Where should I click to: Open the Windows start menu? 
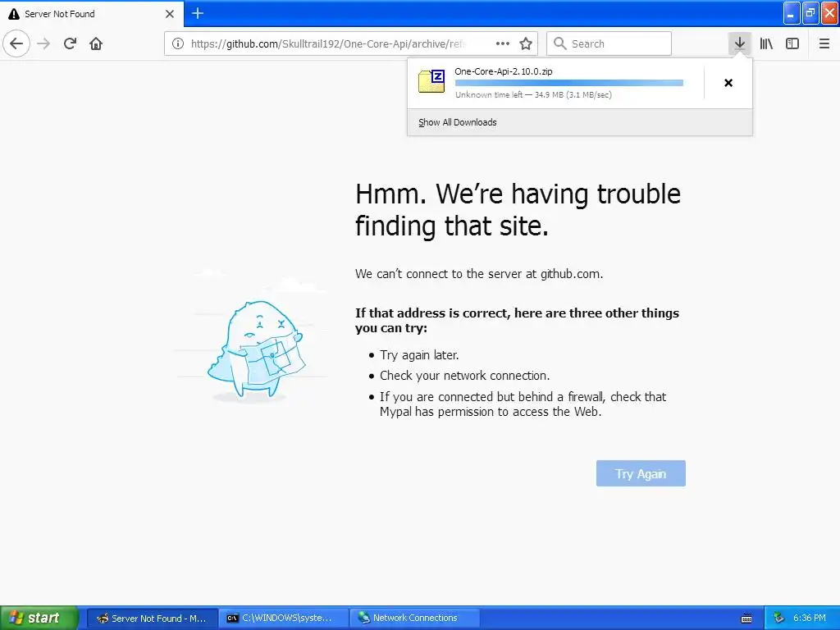pyautogui.click(x=39, y=618)
